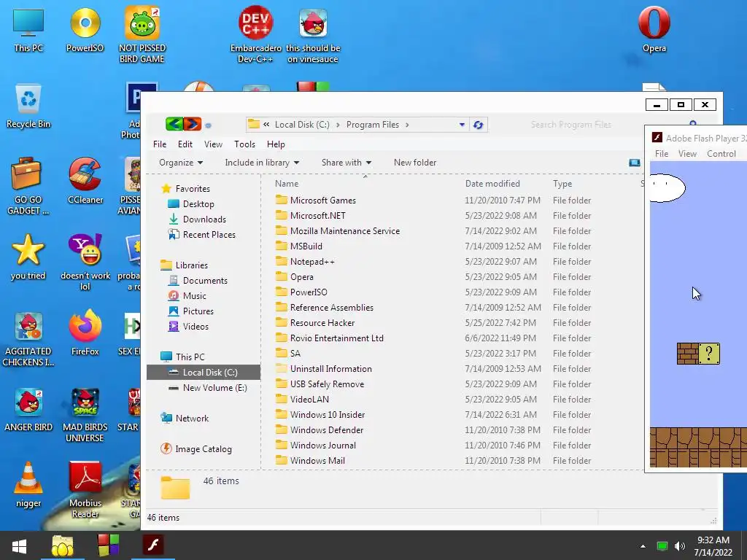Open the Explorer View menu

coord(213,144)
